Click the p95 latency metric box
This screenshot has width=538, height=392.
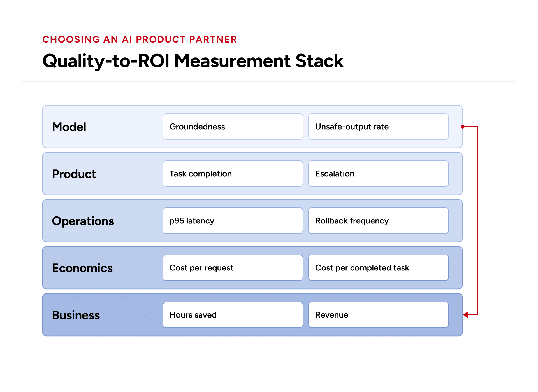233,221
